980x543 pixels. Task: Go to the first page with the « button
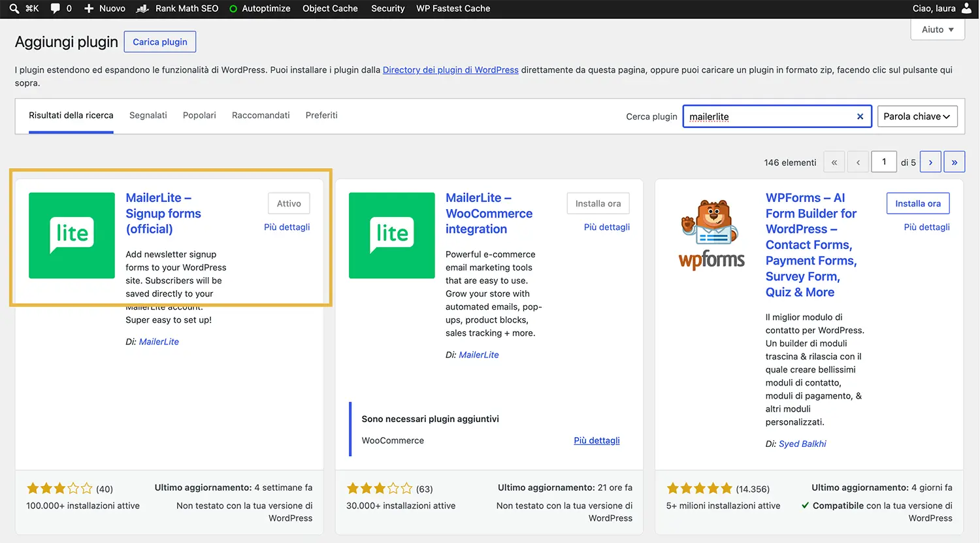pos(834,162)
